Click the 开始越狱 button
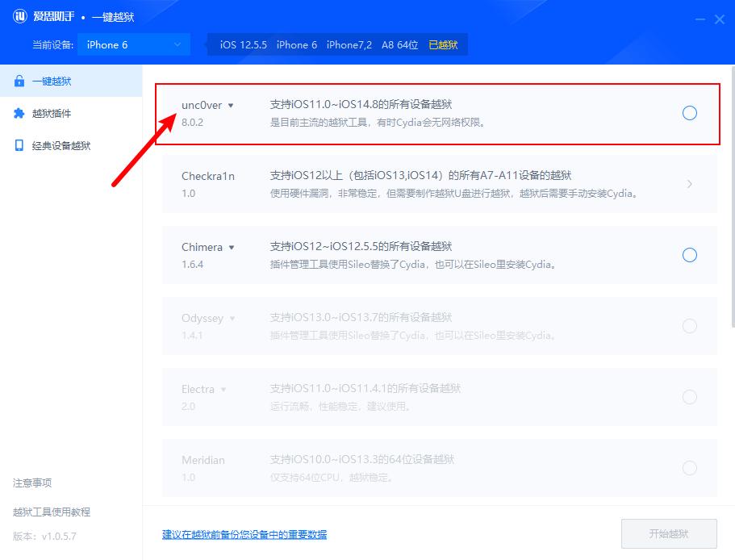Image resolution: width=735 pixels, height=560 pixels. [667, 533]
